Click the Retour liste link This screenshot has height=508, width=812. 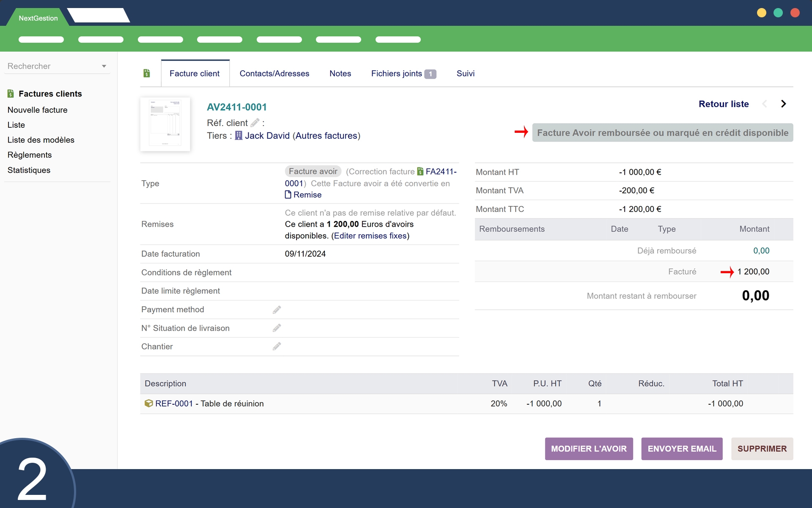(723, 104)
